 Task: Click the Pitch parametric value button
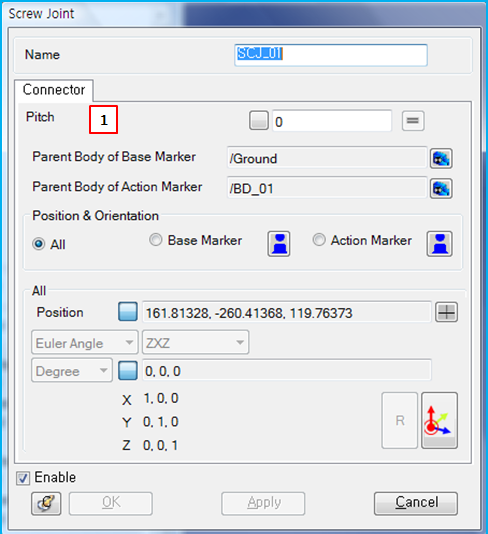coord(258,121)
